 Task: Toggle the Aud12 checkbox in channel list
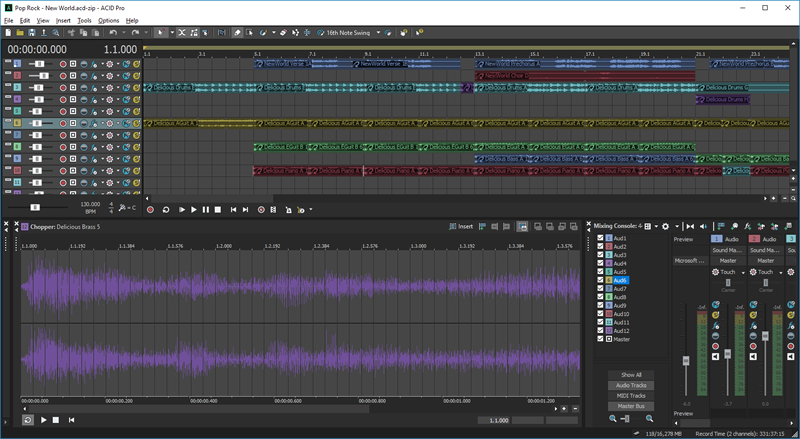tap(600, 331)
